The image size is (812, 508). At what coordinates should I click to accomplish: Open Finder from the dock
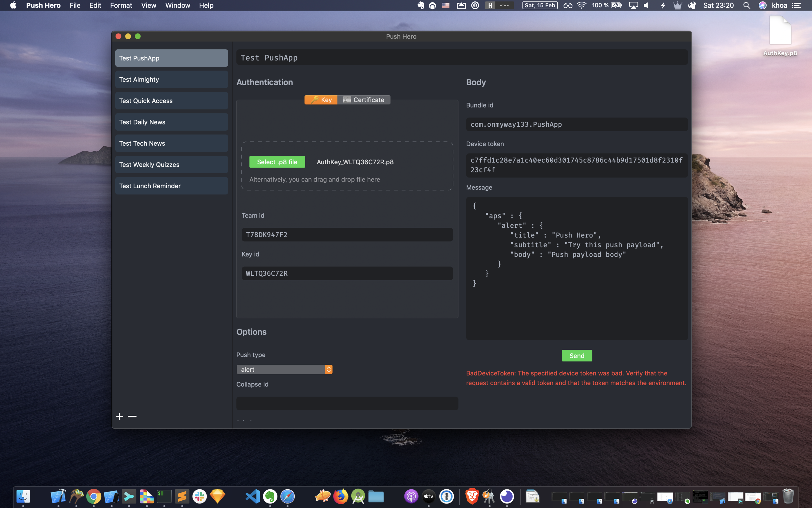click(23, 496)
